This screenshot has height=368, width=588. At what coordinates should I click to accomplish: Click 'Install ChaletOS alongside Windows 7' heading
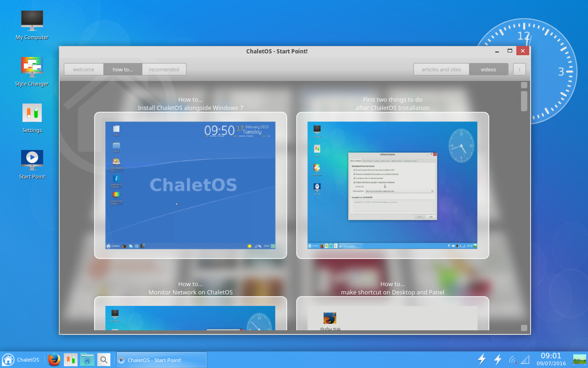(x=191, y=108)
